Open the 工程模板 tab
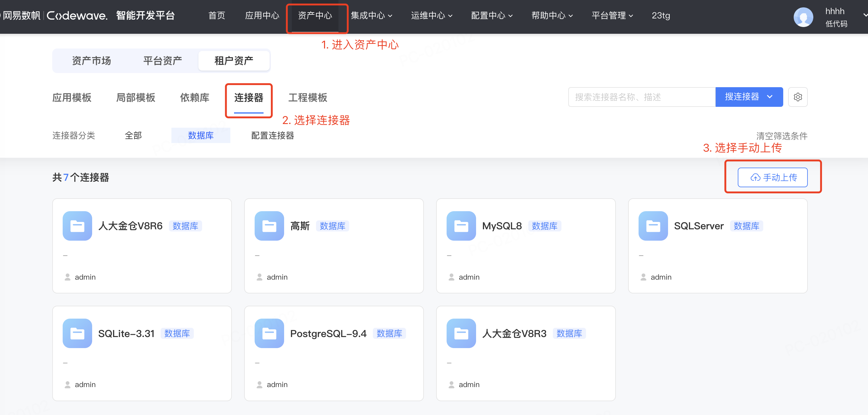Screen dimensions: 868x415 coord(308,98)
